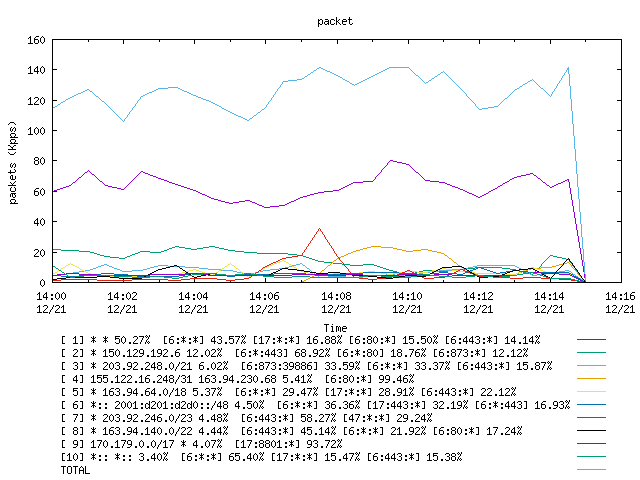Click the 14:08 12/21 time tick label
Viewport: 640px width, 480px height.
click(336, 302)
